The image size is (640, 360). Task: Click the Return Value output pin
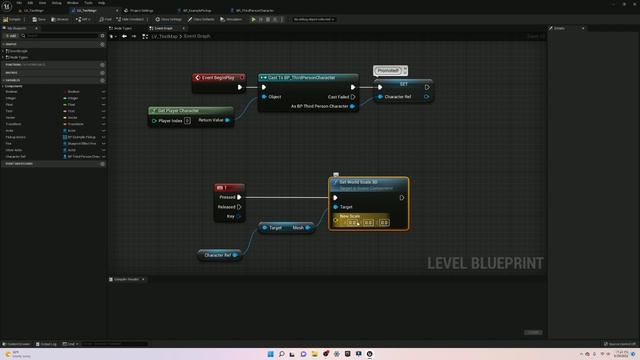coord(228,120)
